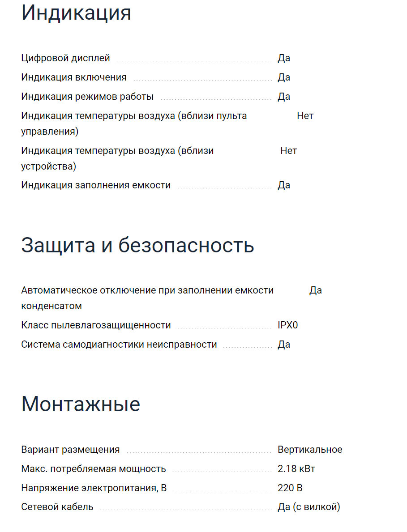Click 'Автоматическое отключение при заполнении емкости' text
The image size is (407, 532).
pyautogui.click(x=147, y=290)
